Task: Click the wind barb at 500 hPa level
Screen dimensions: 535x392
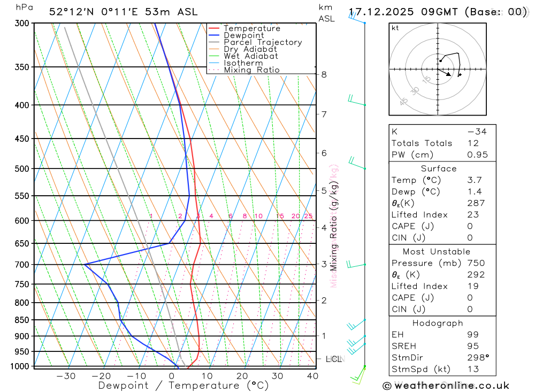Action: 357,163
